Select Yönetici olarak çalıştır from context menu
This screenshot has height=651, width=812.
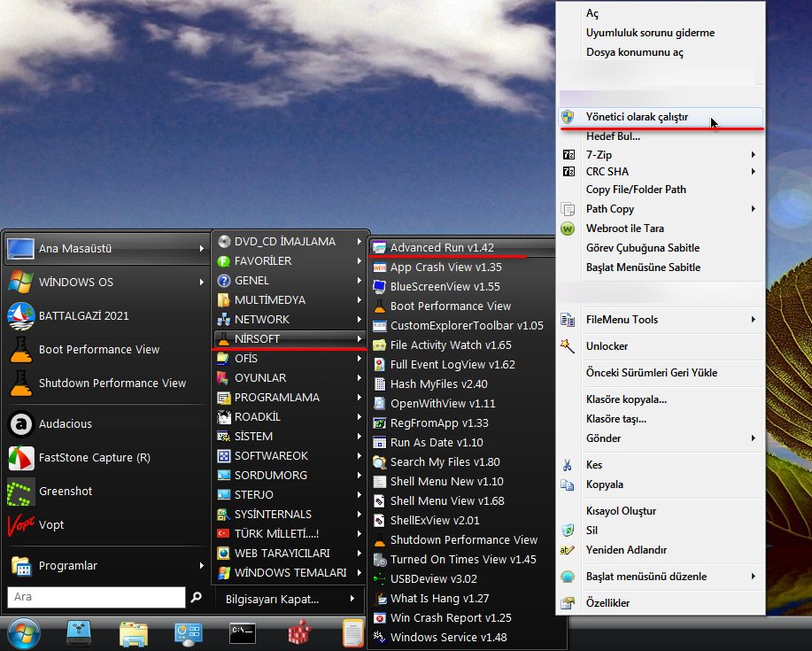[661, 117]
